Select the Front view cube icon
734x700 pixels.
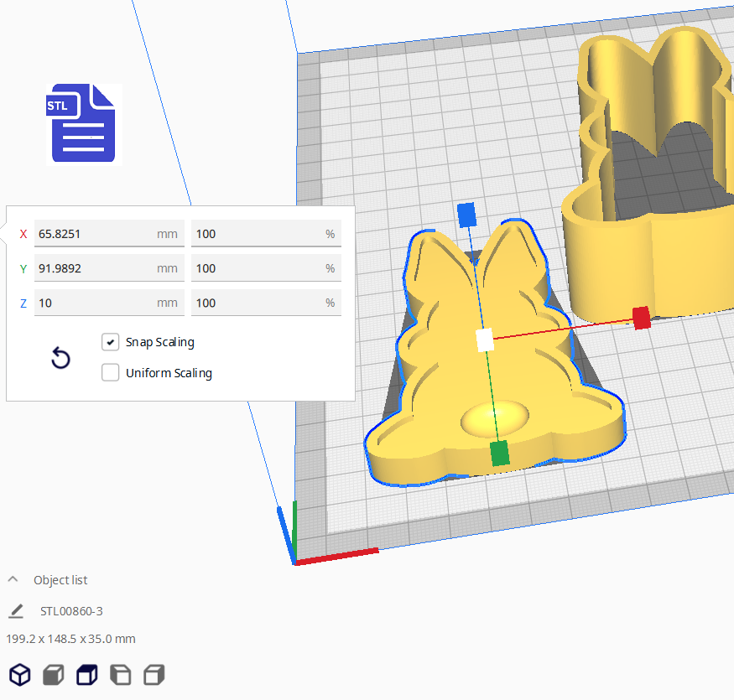pyautogui.click(x=54, y=674)
